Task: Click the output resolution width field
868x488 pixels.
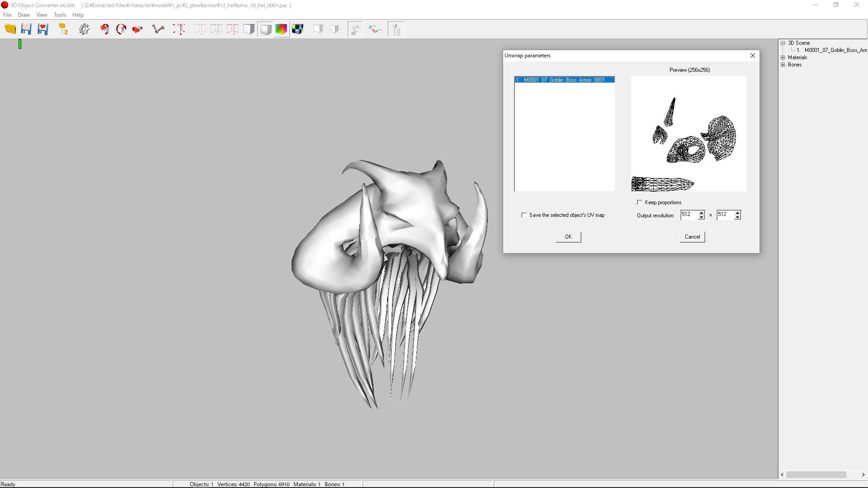Action: pyautogui.click(x=689, y=215)
